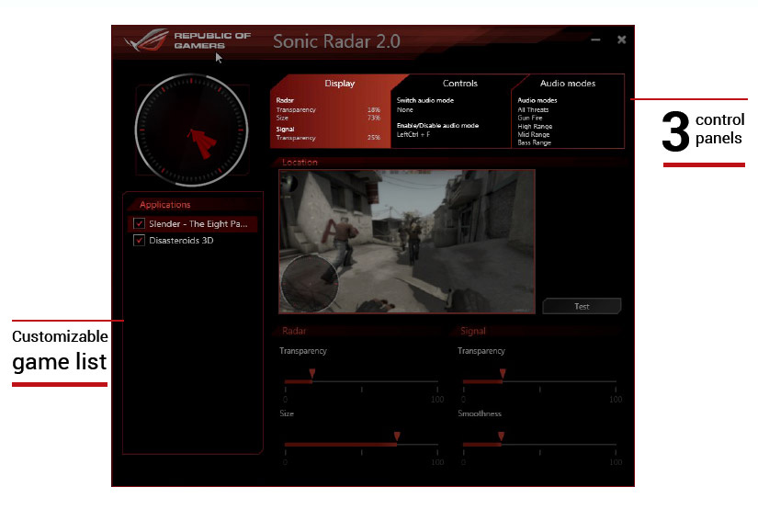Click the Radar Size 73% value
The image size is (758, 532).
point(374,118)
